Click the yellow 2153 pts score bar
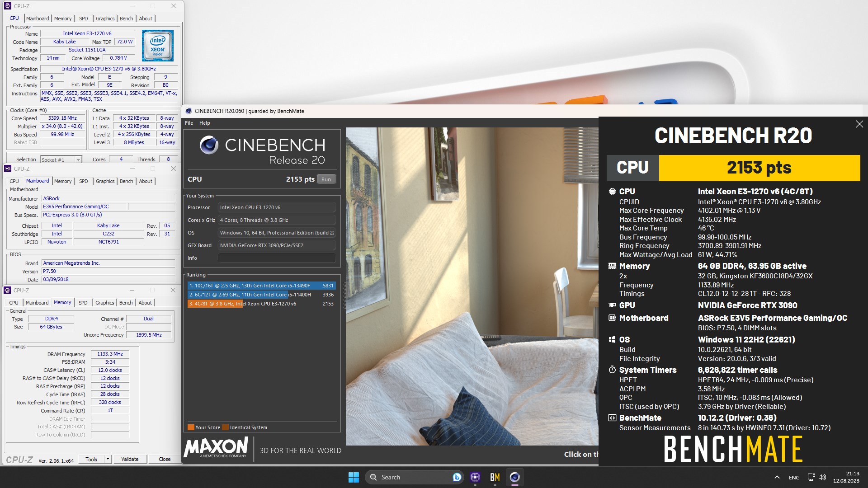 (759, 168)
